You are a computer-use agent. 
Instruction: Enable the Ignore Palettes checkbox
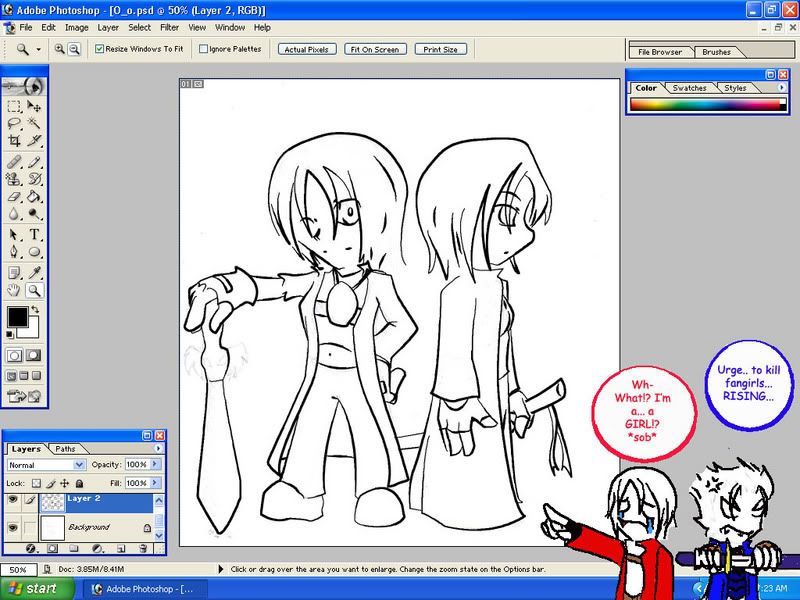[204, 48]
